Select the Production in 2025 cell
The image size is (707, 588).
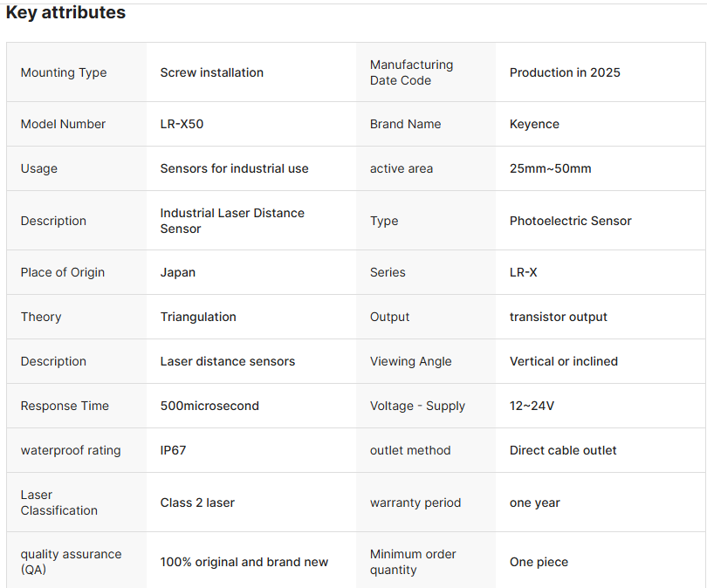(x=565, y=72)
